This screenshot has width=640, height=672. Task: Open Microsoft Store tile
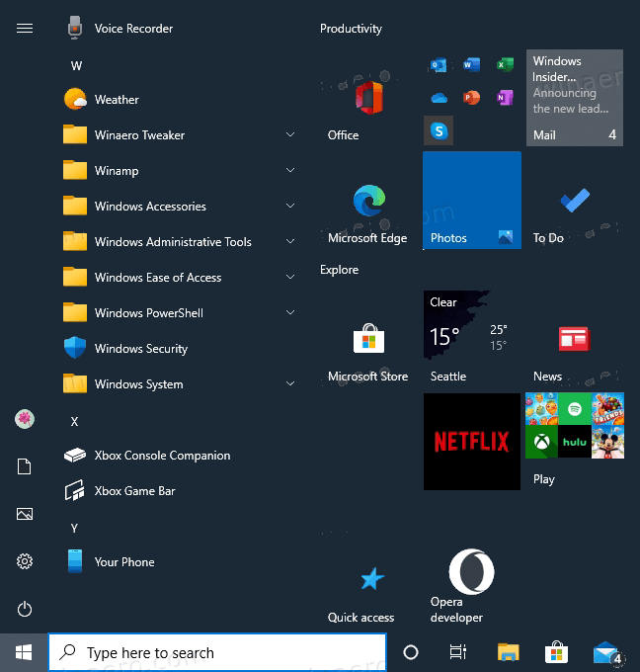tap(369, 339)
